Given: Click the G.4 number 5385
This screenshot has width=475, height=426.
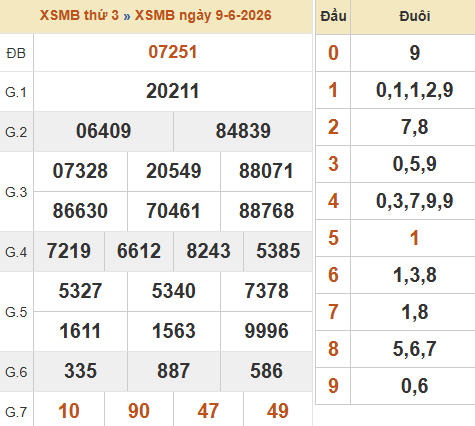Looking at the screenshot, I should 278,251.
